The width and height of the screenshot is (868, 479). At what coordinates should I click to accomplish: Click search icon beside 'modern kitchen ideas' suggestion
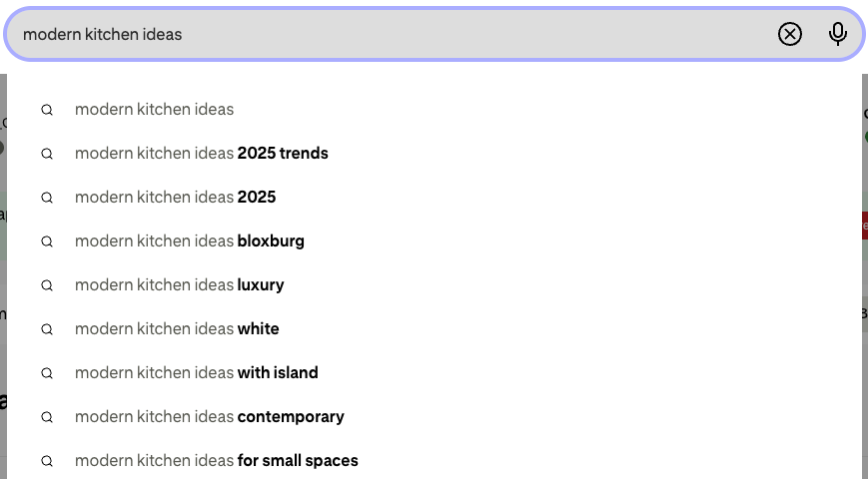(47, 110)
